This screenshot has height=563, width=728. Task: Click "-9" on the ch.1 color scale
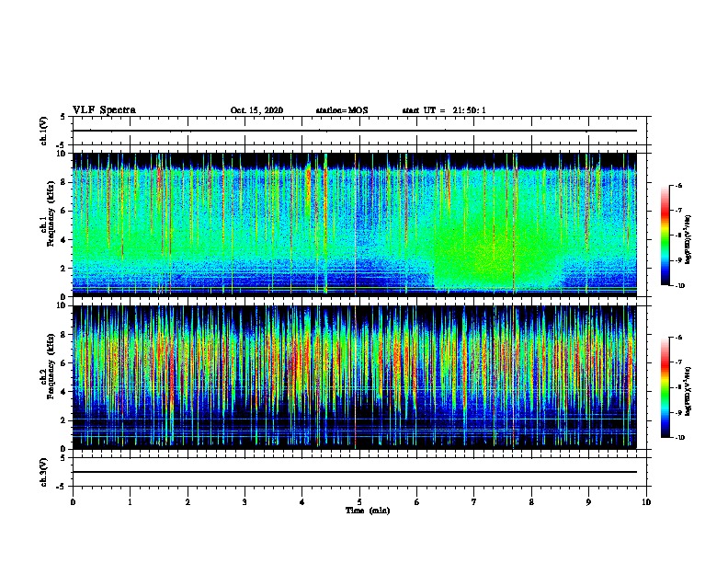click(x=678, y=260)
